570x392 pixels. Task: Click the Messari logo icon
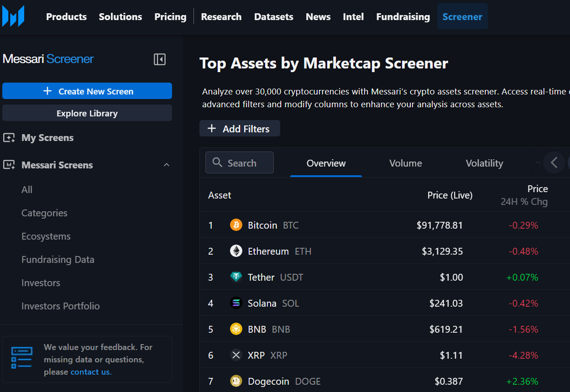click(x=13, y=16)
